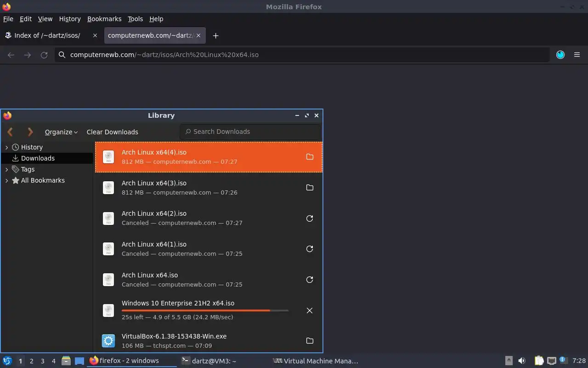Open the Tools menu
This screenshot has width=588, height=368.
click(136, 19)
